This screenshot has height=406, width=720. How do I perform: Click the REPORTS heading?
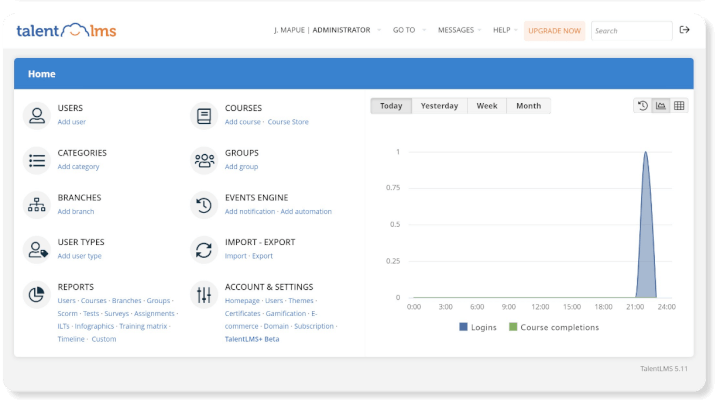point(76,287)
